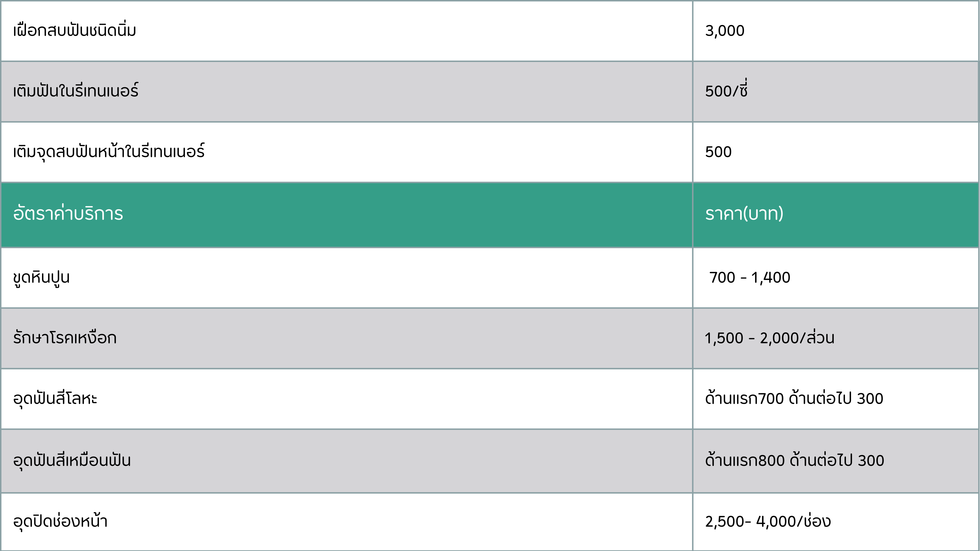Screen dimensions: 980x551
Task: Click the เติมฟันในรีเทนเนอร์ row label
Action: point(76,91)
